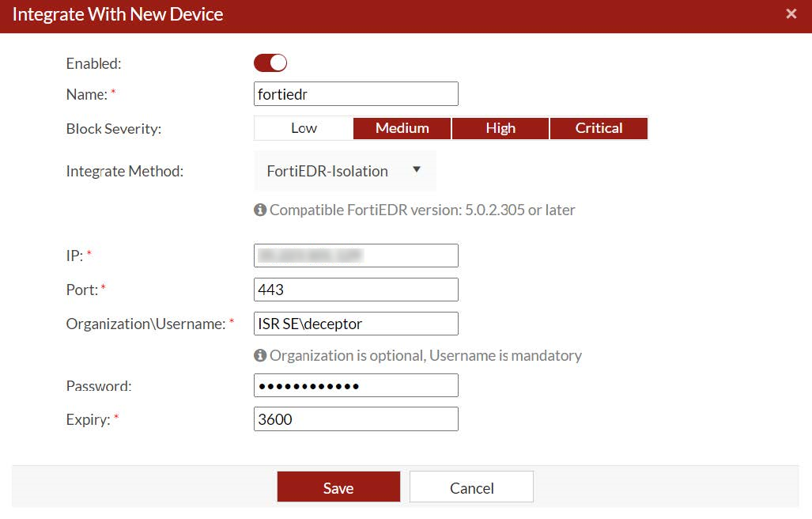This screenshot has height=519, width=812.
Task: Disable the Enabled toggle switch
Action: click(x=270, y=63)
